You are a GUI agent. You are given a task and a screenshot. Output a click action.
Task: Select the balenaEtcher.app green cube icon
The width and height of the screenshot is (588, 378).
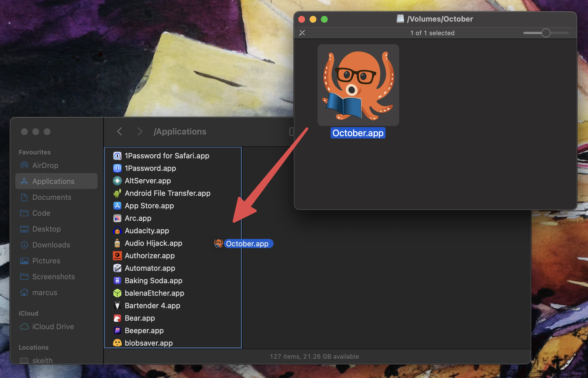(117, 293)
